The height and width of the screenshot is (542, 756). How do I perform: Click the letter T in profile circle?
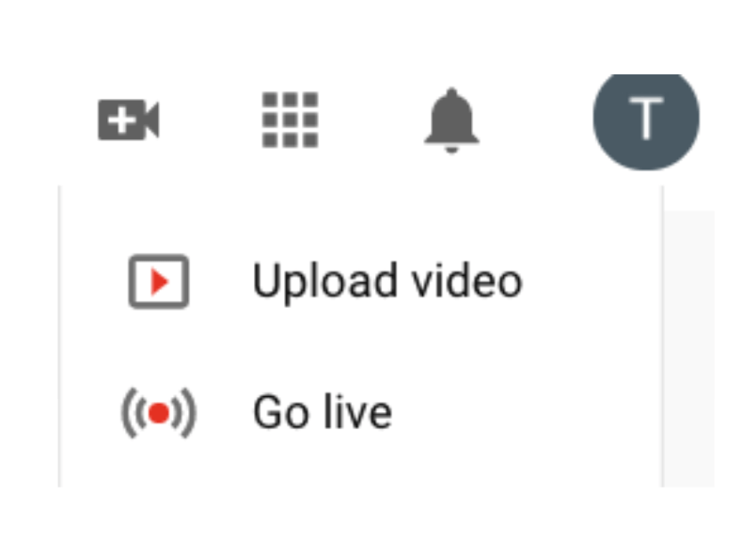tap(646, 119)
